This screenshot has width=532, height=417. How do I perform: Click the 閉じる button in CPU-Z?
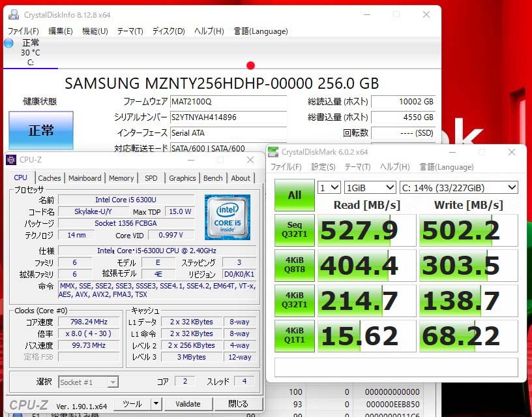point(238,404)
